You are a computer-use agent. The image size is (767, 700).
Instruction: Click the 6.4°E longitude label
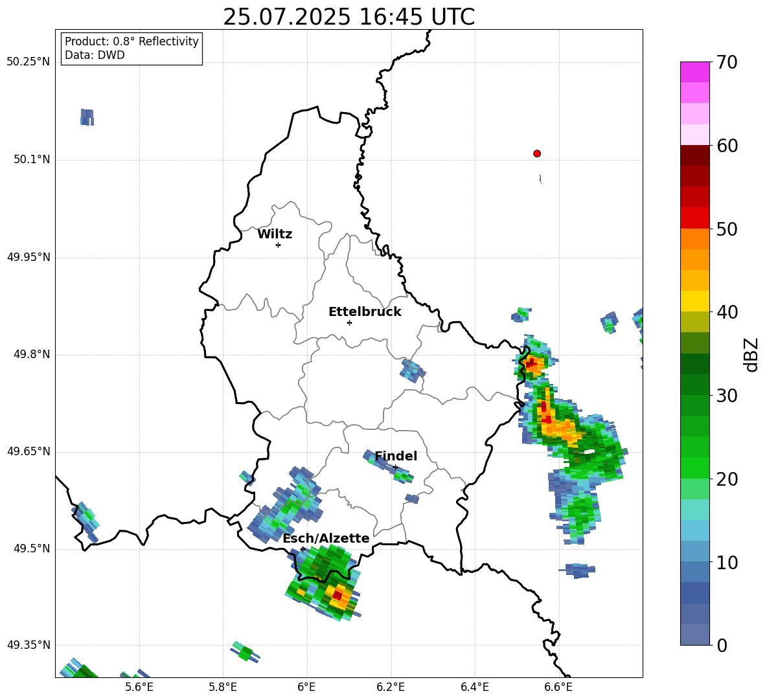click(474, 687)
